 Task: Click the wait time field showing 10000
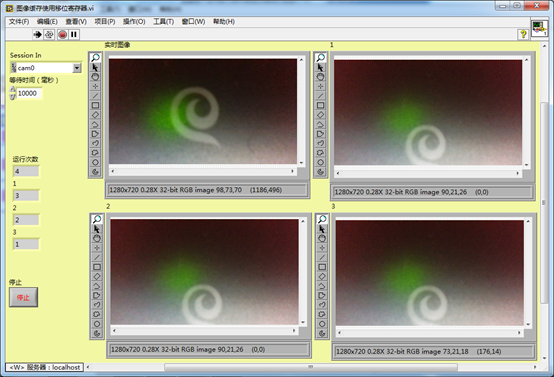[x=29, y=93]
